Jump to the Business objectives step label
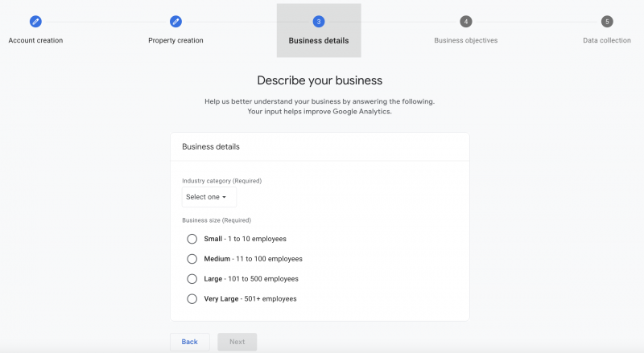The image size is (644, 353). coord(465,40)
